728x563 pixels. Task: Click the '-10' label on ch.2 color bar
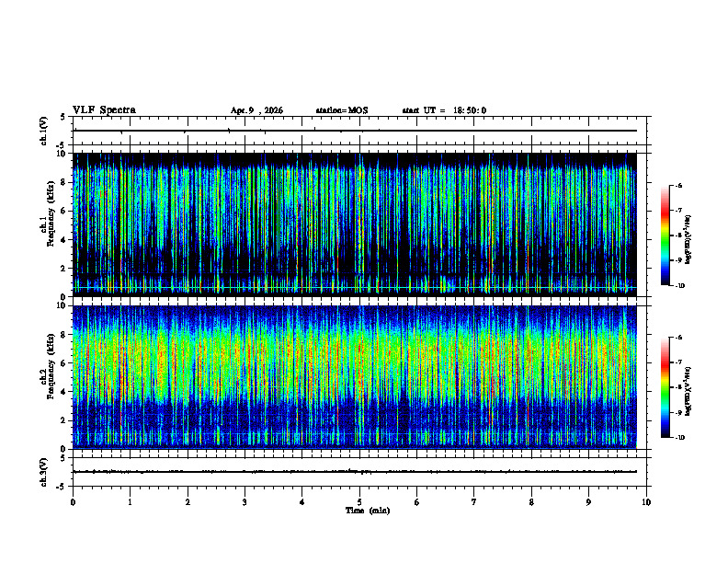pyautogui.click(x=680, y=438)
